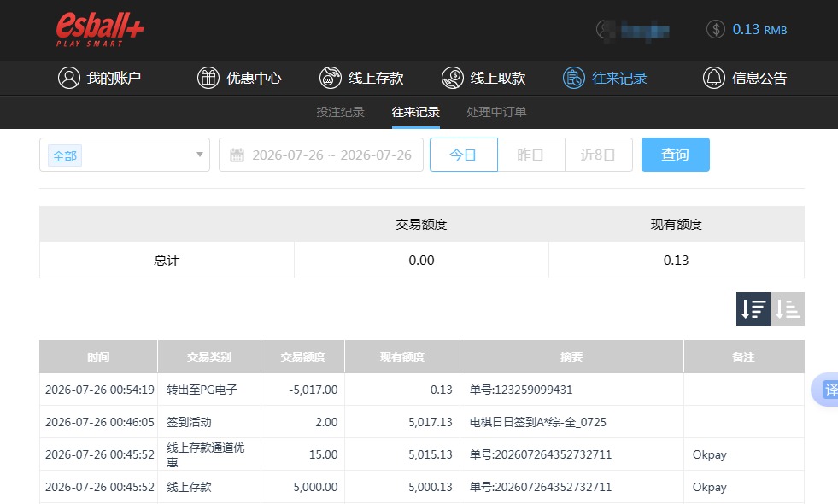Open 优惠中心 gift icon
838x504 pixels.
(x=208, y=78)
